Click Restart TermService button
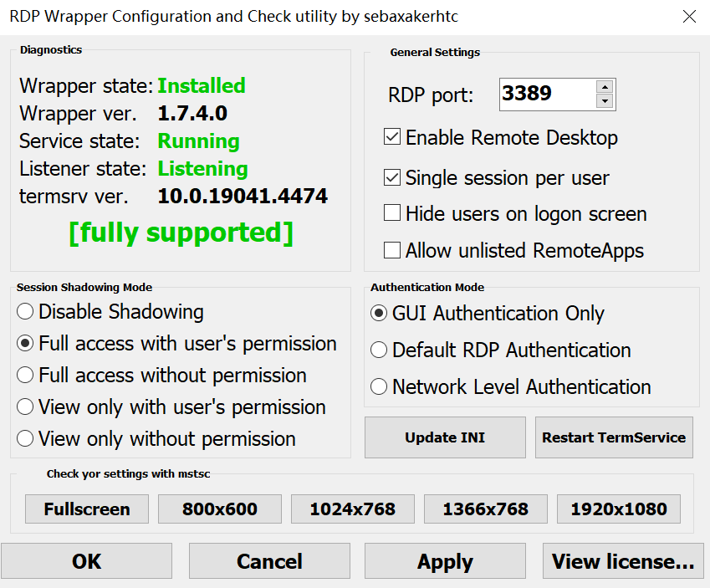Viewport: 710px width, 588px height. coord(614,437)
